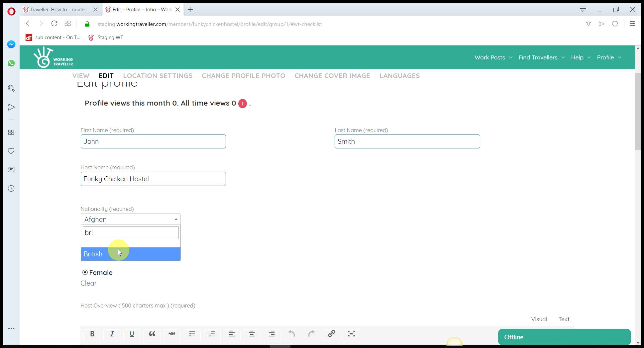Click the blockquote icon in the editor
The height and width of the screenshot is (348, 644).
pos(152,334)
